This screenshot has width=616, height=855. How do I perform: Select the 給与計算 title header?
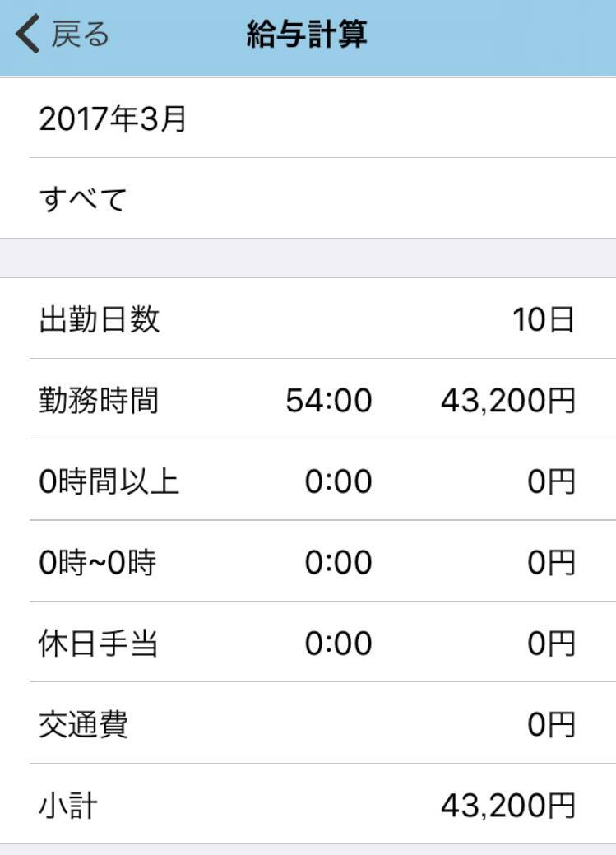(307, 34)
